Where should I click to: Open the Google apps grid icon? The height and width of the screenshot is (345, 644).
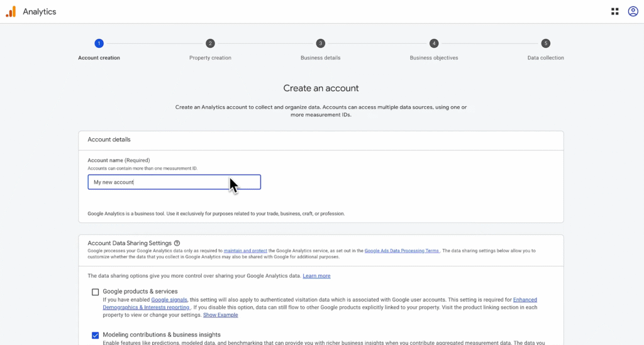pyautogui.click(x=615, y=11)
